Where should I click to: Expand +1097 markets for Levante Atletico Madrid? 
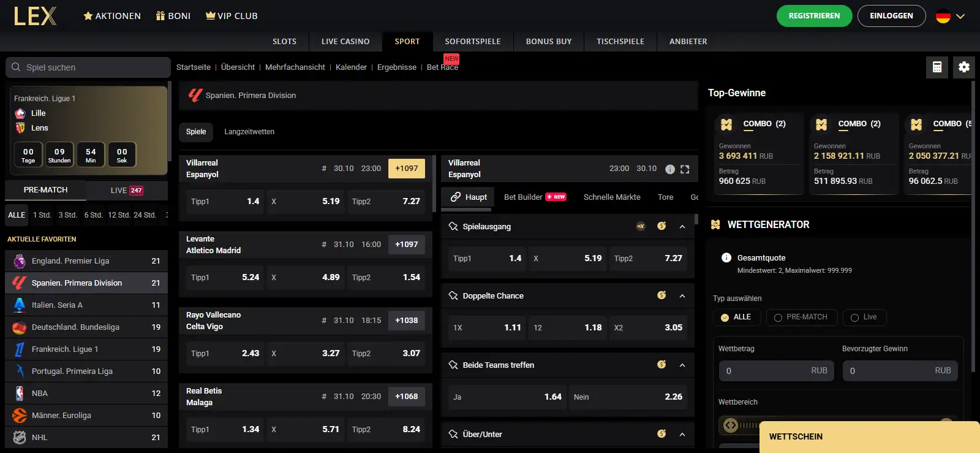(x=407, y=245)
